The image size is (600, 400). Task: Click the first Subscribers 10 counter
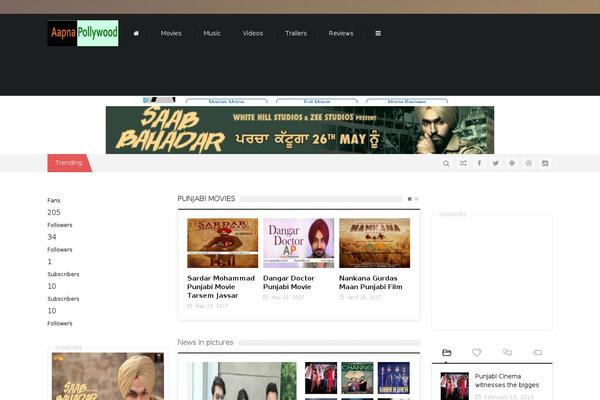pos(63,281)
